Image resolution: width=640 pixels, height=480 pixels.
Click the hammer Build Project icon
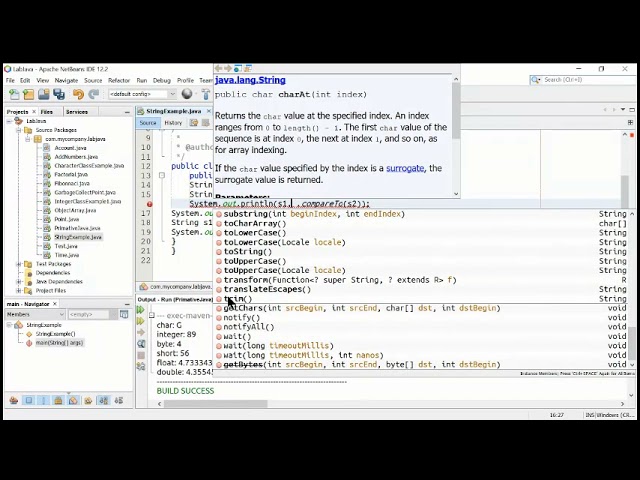coord(206,94)
